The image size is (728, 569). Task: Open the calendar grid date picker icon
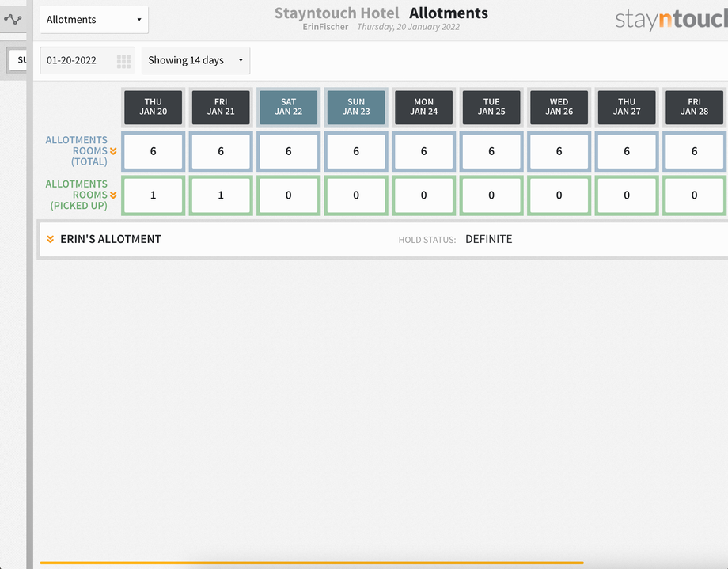pyautogui.click(x=123, y=61)
